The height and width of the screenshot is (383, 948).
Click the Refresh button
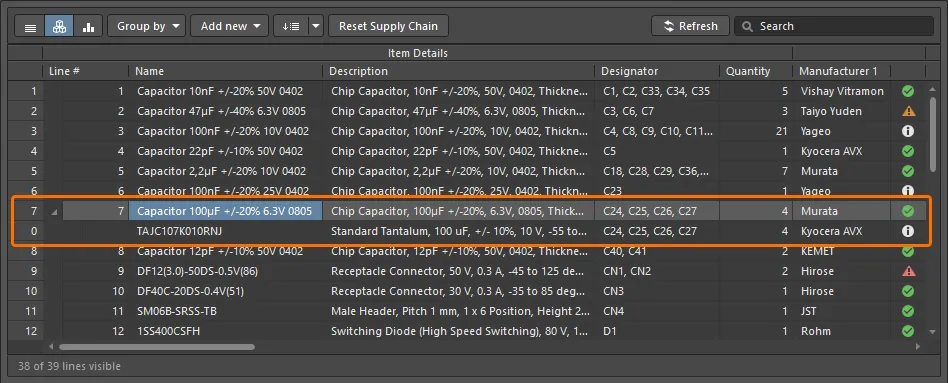pyautogui.click(x=690, y=27)
